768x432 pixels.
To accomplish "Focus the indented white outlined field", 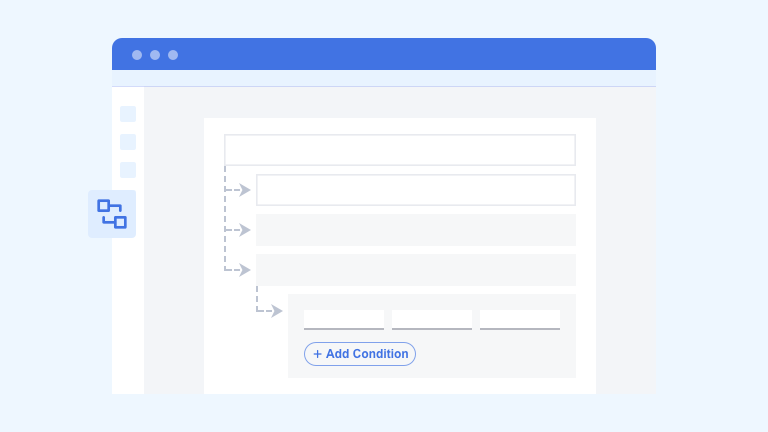I will point(416,190).
